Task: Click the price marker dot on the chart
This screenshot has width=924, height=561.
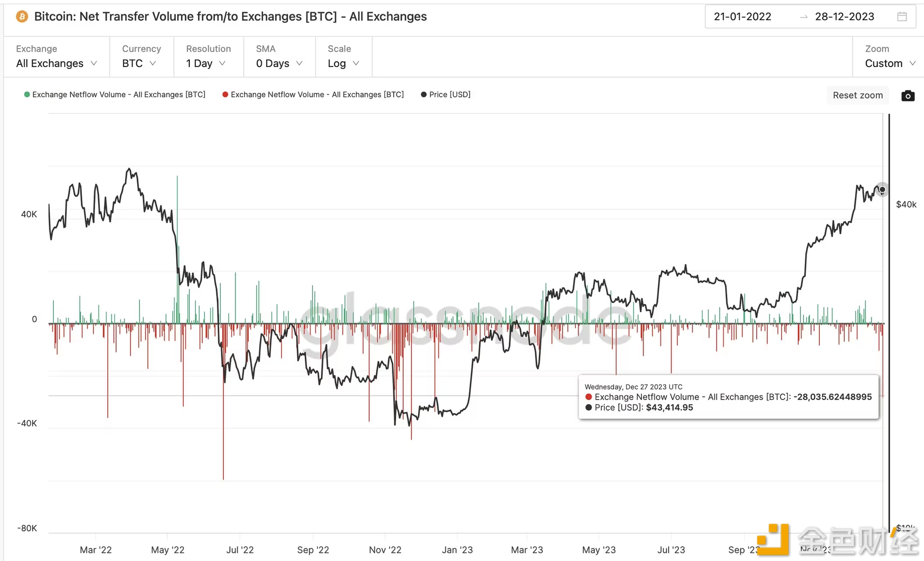Action: (882, 190)
